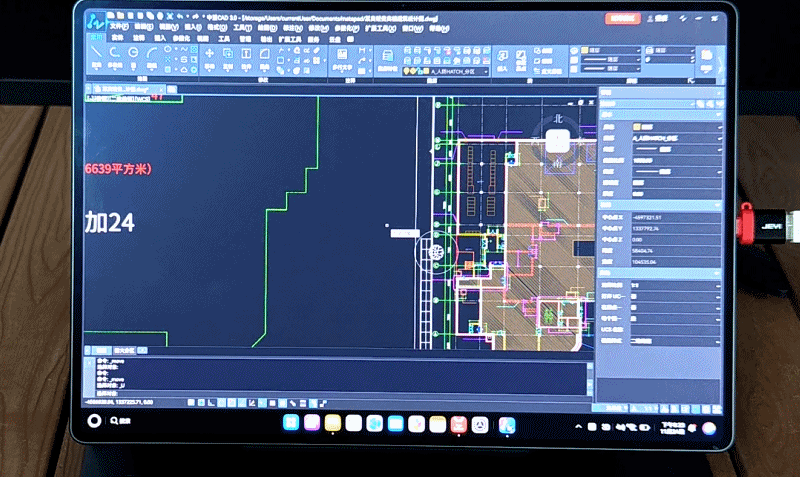Image resolution: width=800 pixels, height=477 pixels.
Task: Click the Insert block icon in the ribbon
Action: (502, 55)
